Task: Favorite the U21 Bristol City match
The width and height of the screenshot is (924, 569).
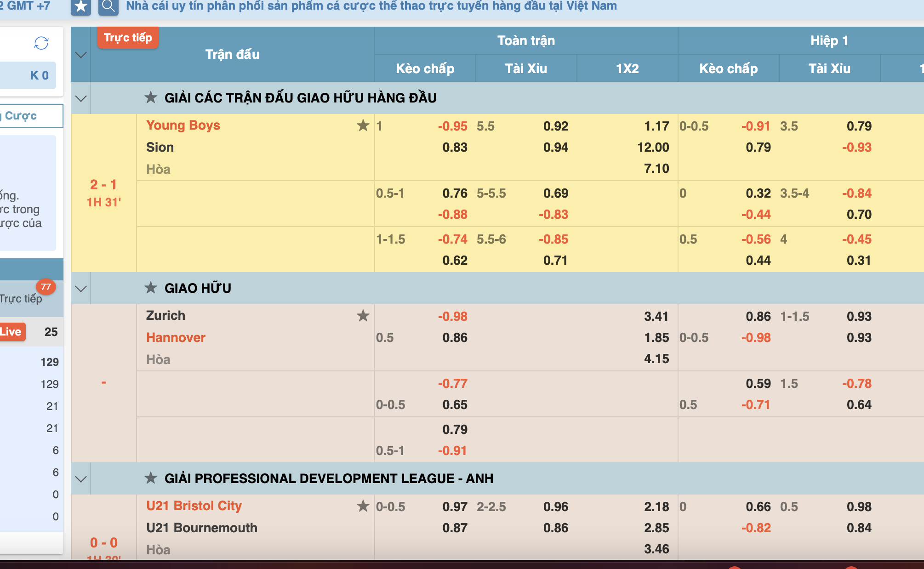Action: [363, 506]
